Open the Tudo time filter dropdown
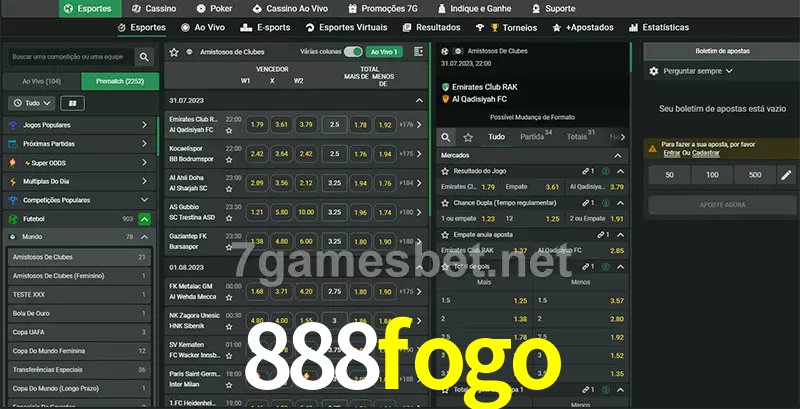The image size is (800, 409). (x=31, y=103)
